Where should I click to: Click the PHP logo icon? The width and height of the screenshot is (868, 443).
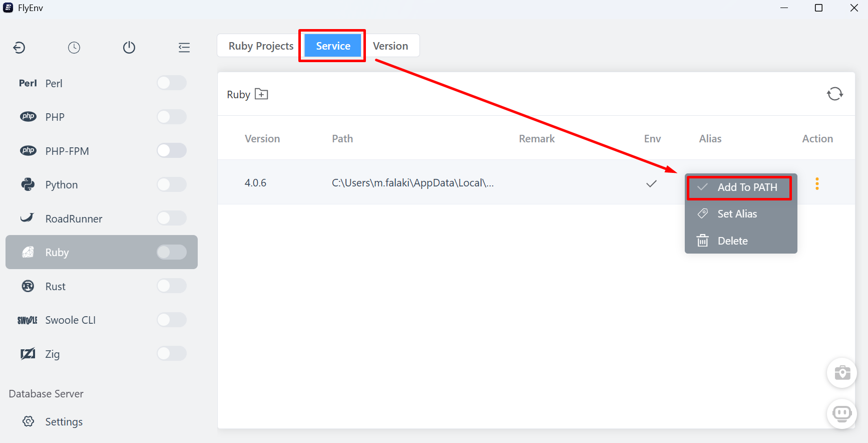coord(28,117)
